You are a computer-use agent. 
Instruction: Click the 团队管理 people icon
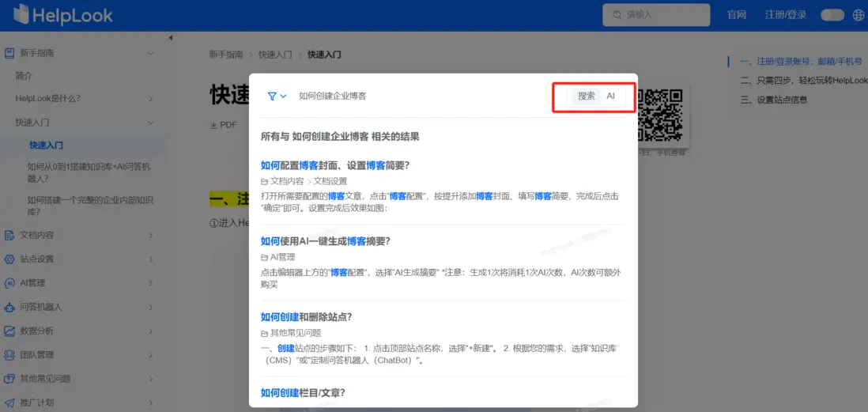(9, 355)
